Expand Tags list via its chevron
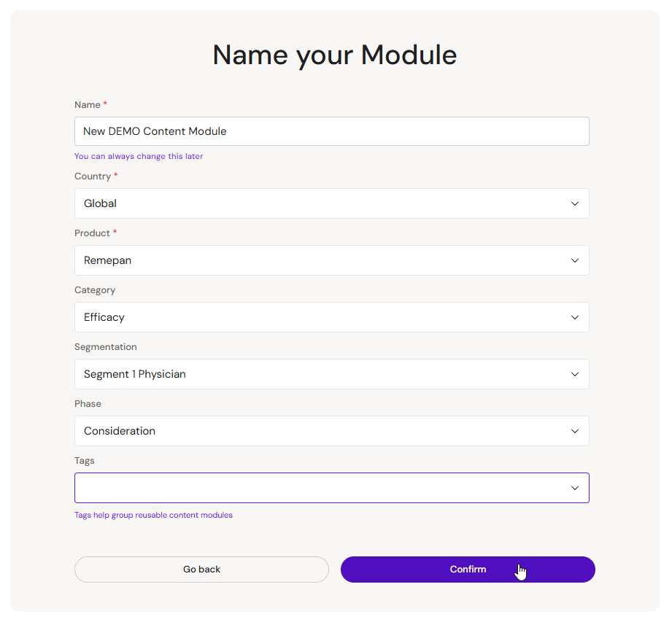Image resolution: width=672 pixels, height=622 pixels. pyautogui.click(x=575, y=488)
